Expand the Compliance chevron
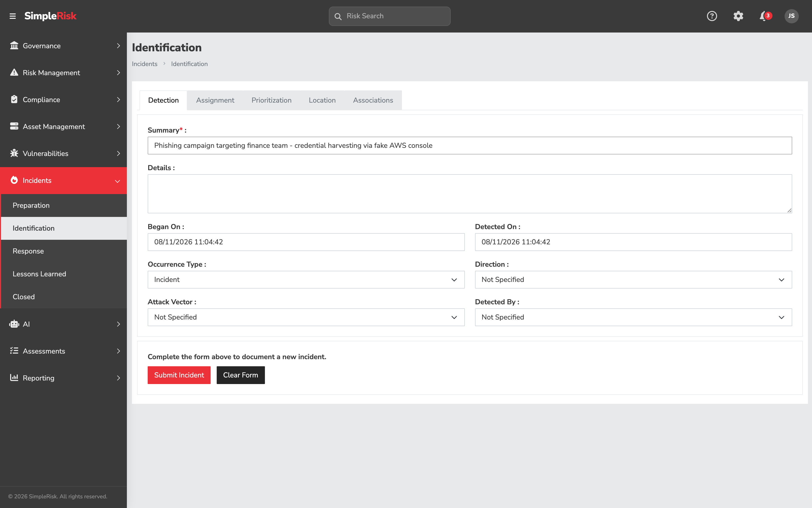This screenshot has width=812, height=508. tap(118, 100)
